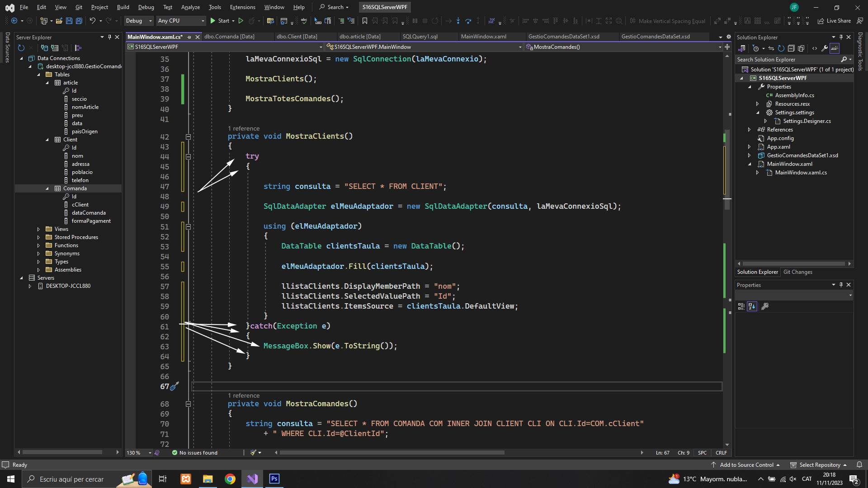Toggle Preview Selected Items in Solution Explorer
This screenshot has height=488, width=868.
tap(835, 48)
